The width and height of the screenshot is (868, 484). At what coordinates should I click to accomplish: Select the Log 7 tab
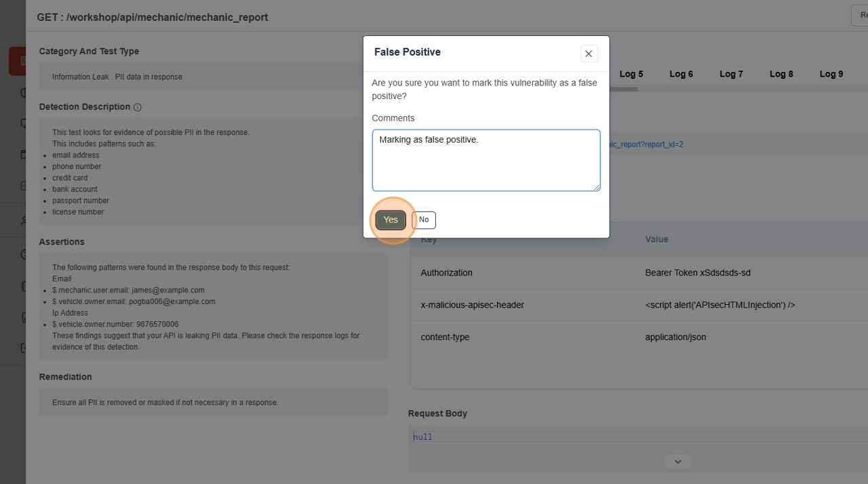[731, 74]
